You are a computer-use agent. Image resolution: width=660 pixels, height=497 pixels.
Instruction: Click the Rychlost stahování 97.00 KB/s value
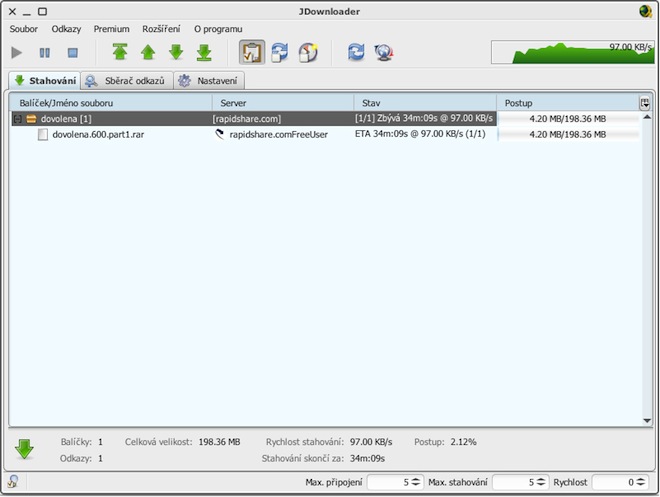(x=371, y=442)
